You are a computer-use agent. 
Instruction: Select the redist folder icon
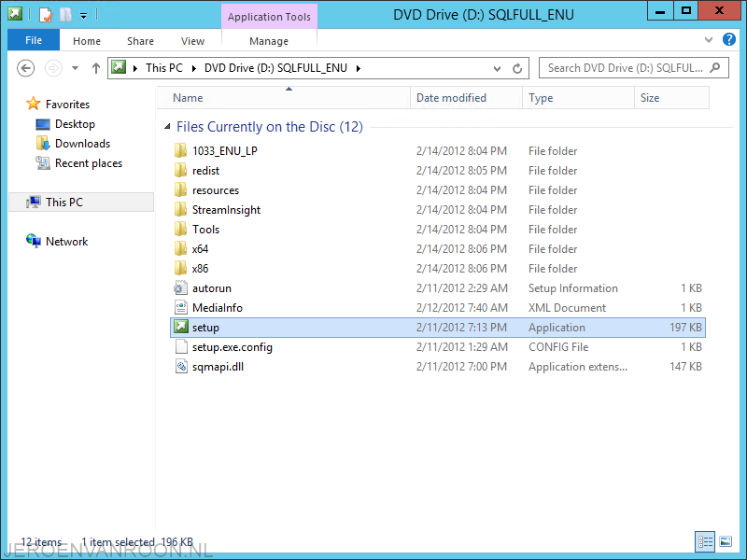(x=180, y=170)
